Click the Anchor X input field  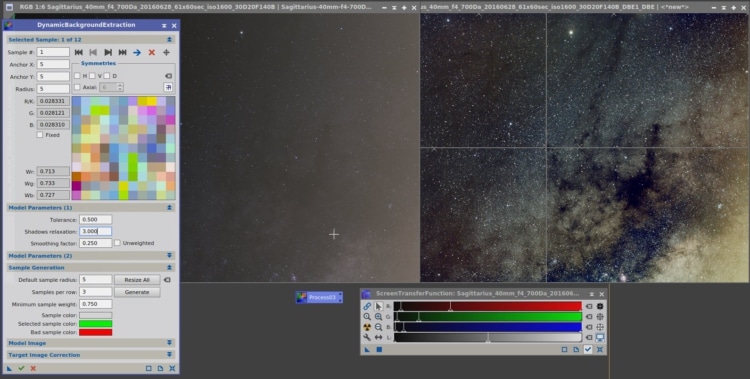coord(53,64)
